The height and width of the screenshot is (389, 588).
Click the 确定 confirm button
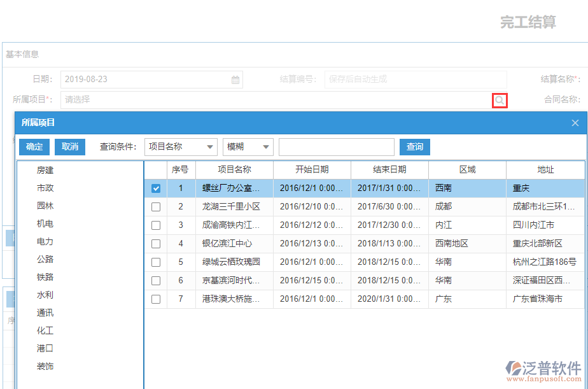(34, 146)
